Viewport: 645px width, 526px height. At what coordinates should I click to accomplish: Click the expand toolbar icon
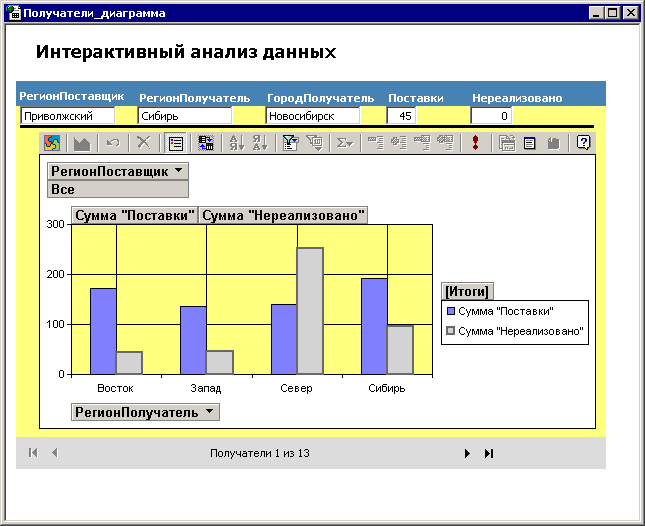(x=399, y=143)
